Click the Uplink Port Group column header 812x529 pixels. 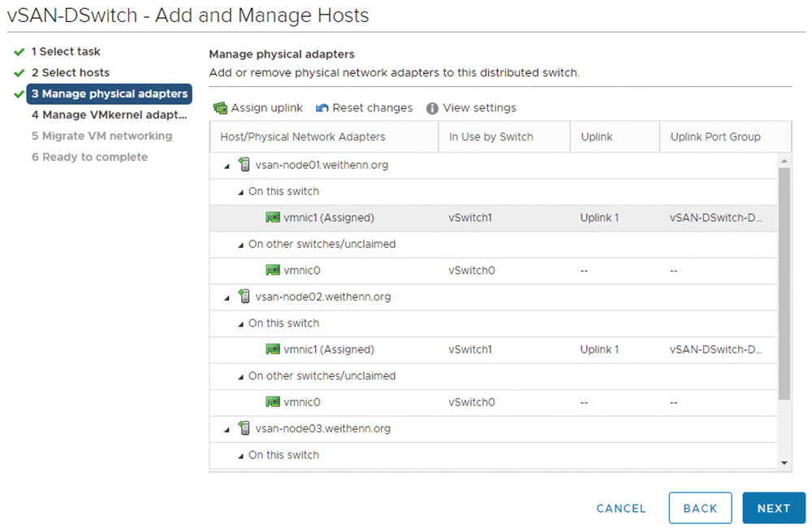[725, 137]
